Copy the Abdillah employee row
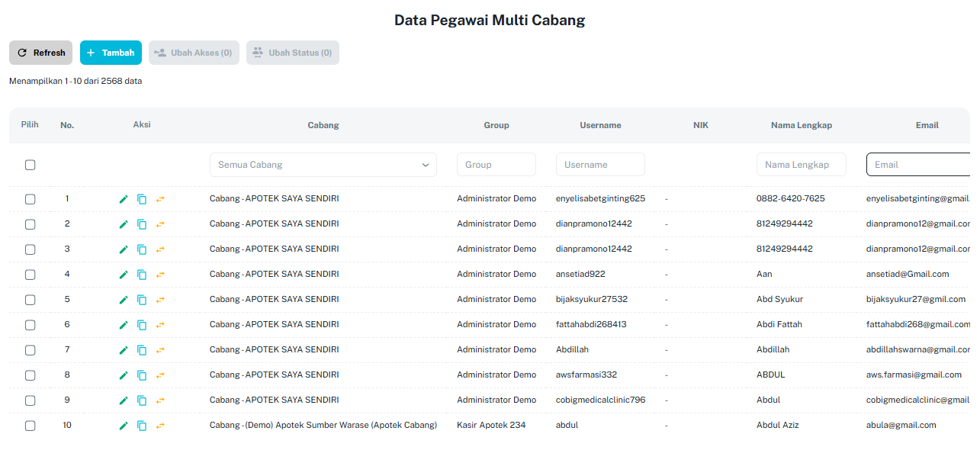980x463 pixels. [142, 350]
